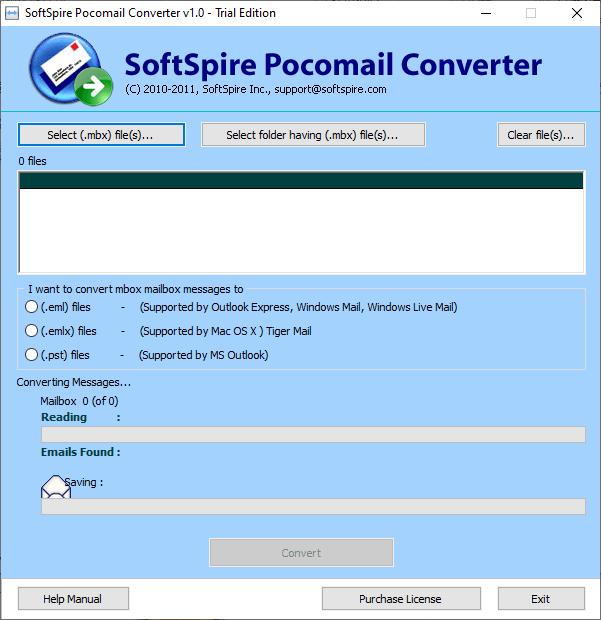This screenshot has height=620, width=601.
Task: Choose the (.eml) files output option
Action: pos(32,307)
